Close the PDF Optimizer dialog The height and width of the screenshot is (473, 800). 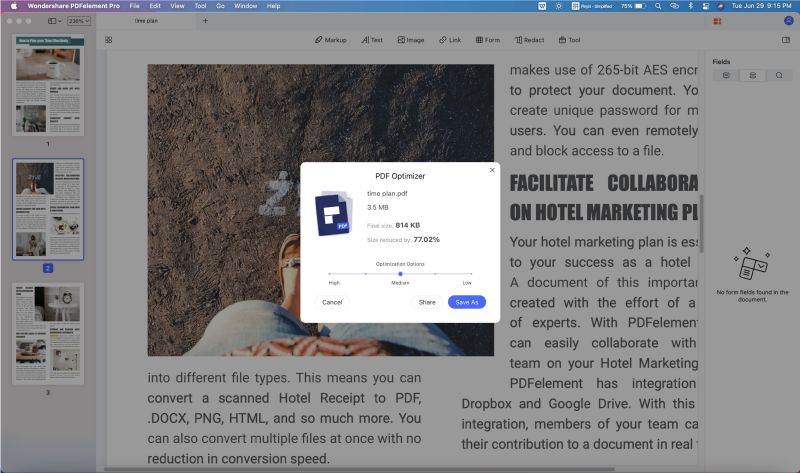coord(492,170)
